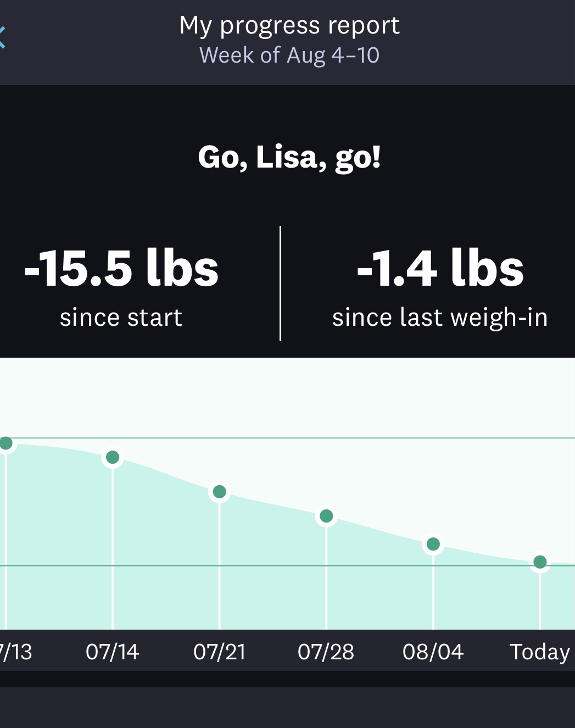Select the partially visible leftmost data point
The height and width of the screenshot is (728, 575).
click(6, 443)
